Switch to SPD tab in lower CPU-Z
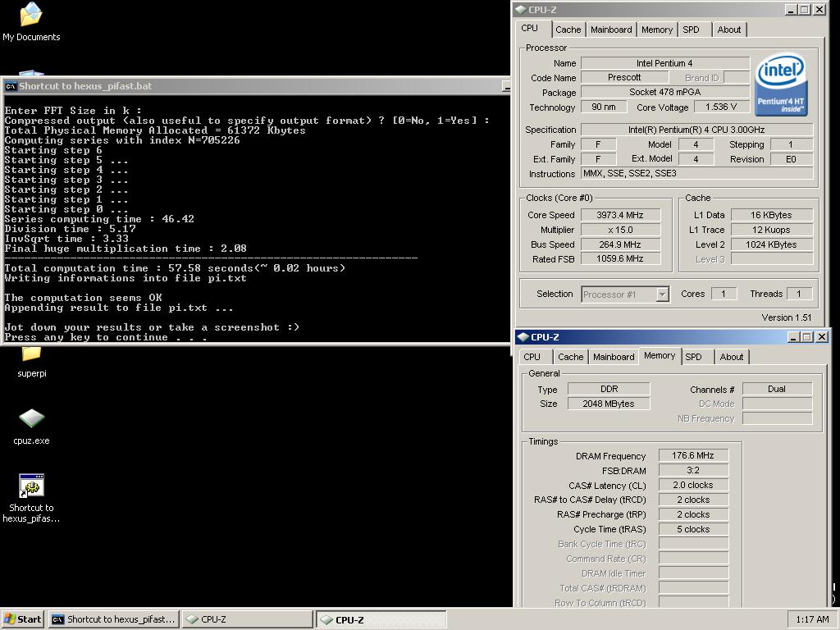 click(693, 357)
